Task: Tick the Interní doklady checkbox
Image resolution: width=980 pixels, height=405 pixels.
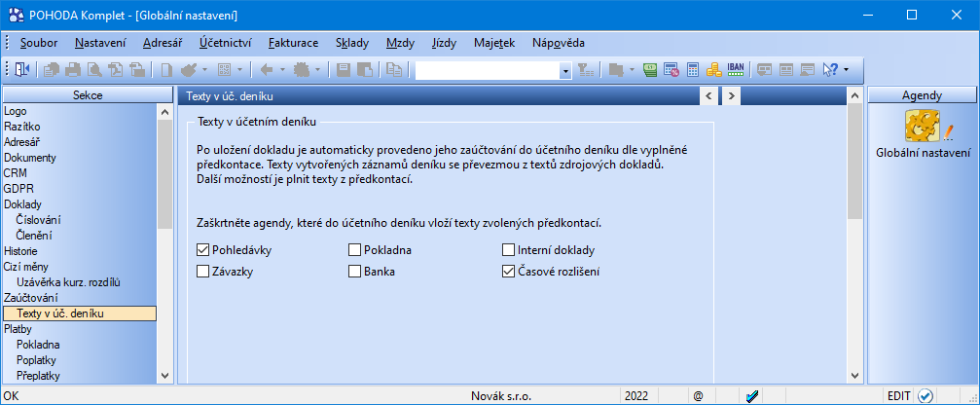Action: tap(508, 250)
